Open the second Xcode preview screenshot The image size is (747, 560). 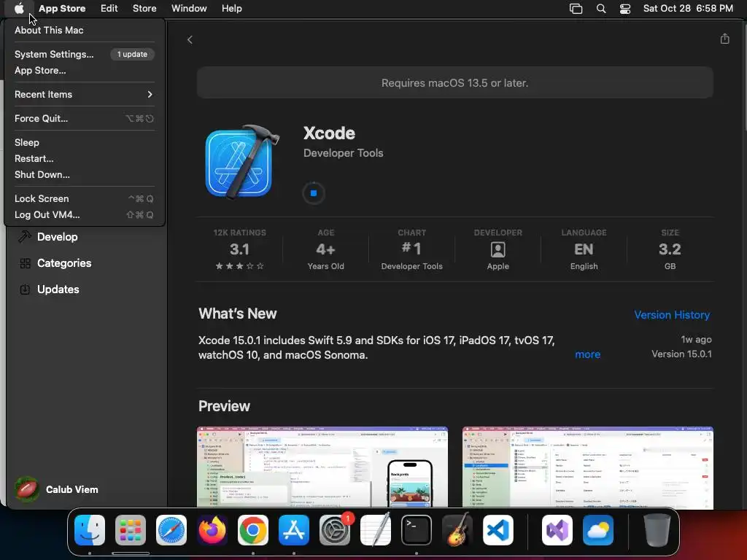[x=587, y=467]
